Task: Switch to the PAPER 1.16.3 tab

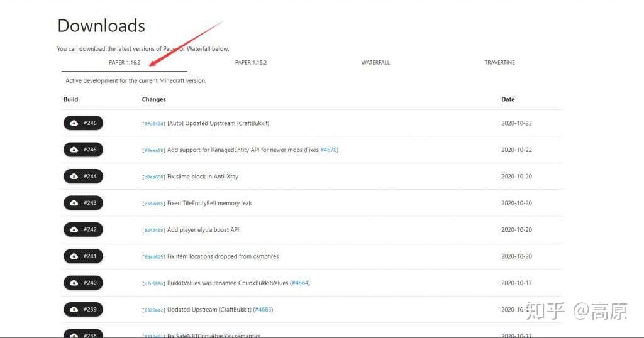Action: [x=125, y=63]
